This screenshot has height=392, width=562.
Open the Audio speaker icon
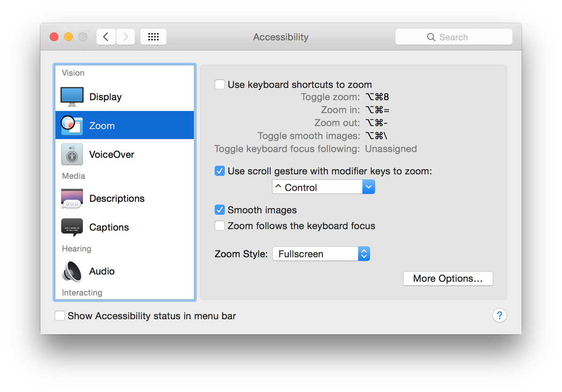point(72,271)
